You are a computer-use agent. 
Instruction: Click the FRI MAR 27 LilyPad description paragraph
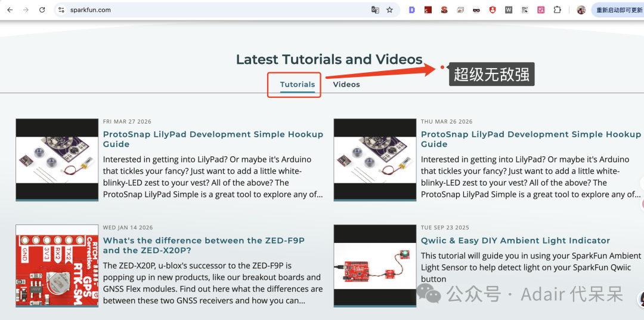coord(213,177)
